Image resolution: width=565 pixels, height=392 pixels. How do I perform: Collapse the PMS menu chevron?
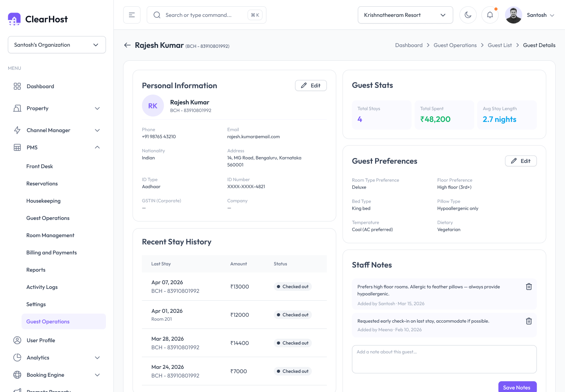[x=97, y=147]
